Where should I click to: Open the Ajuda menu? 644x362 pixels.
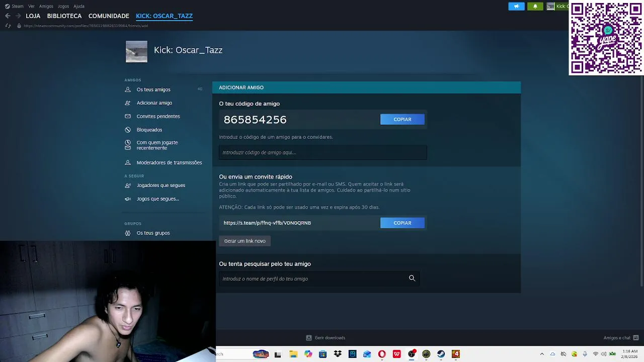pos(79,6)
